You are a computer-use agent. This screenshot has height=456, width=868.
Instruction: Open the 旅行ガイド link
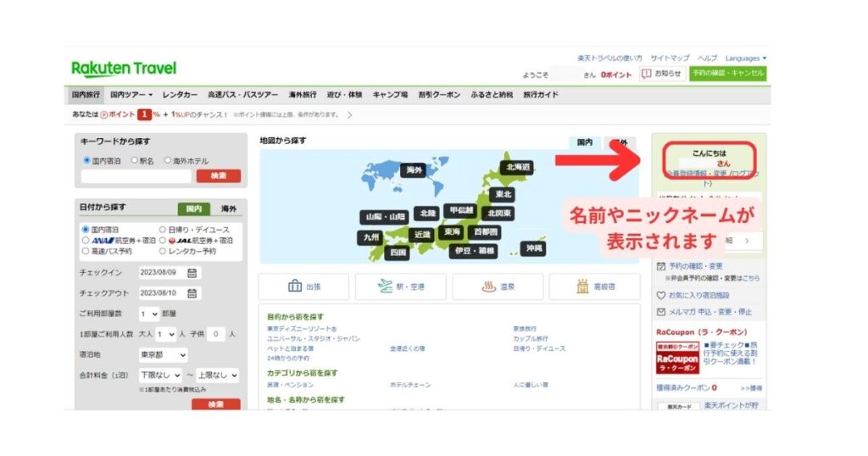[x=541, y=95]
